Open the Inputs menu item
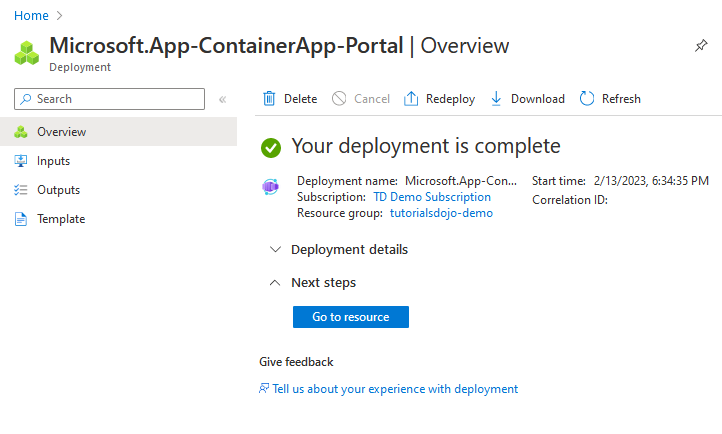Viewport: 722px width, 434px height. click(x=53, y=161)
